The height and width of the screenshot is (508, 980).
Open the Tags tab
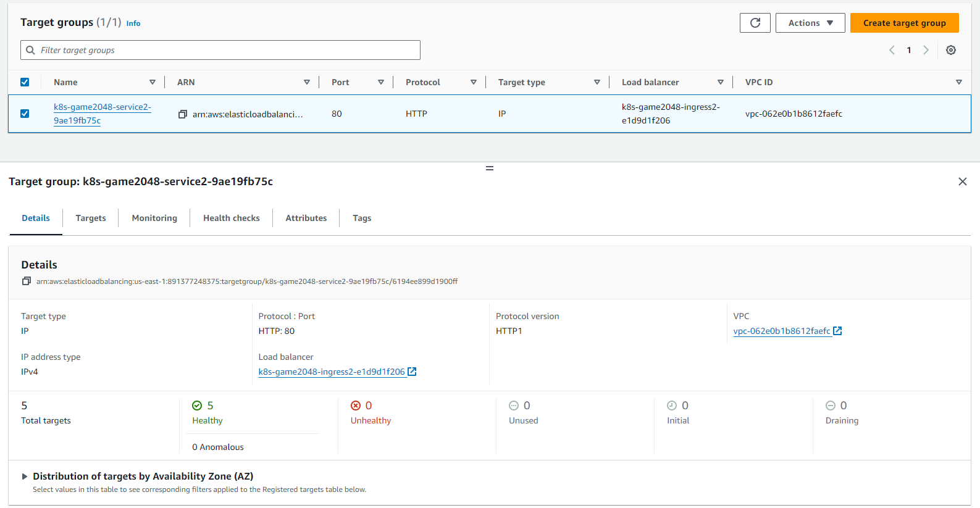(362, 218)
